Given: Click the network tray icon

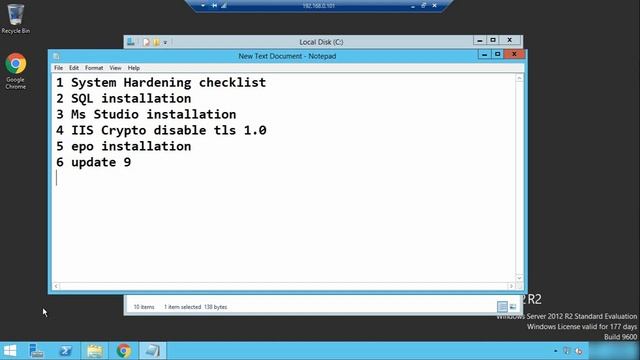Looking at the screenshot, I should [579, 351].
